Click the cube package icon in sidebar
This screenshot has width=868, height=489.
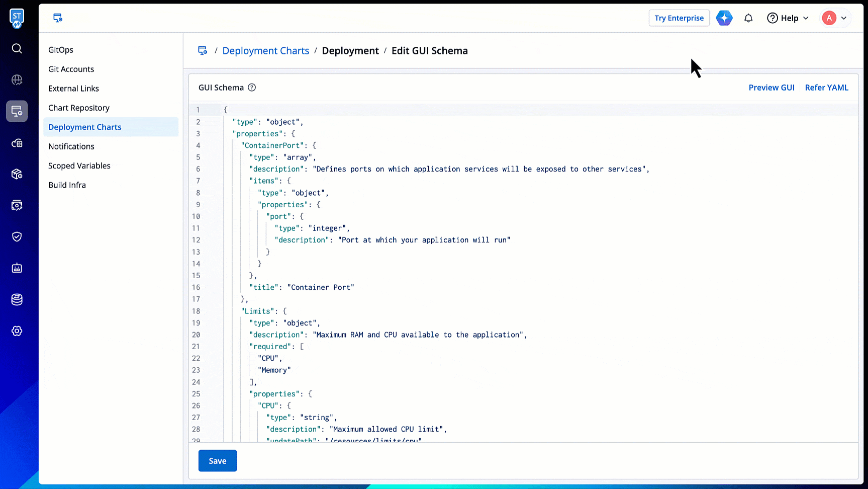(x=17, y=174)
